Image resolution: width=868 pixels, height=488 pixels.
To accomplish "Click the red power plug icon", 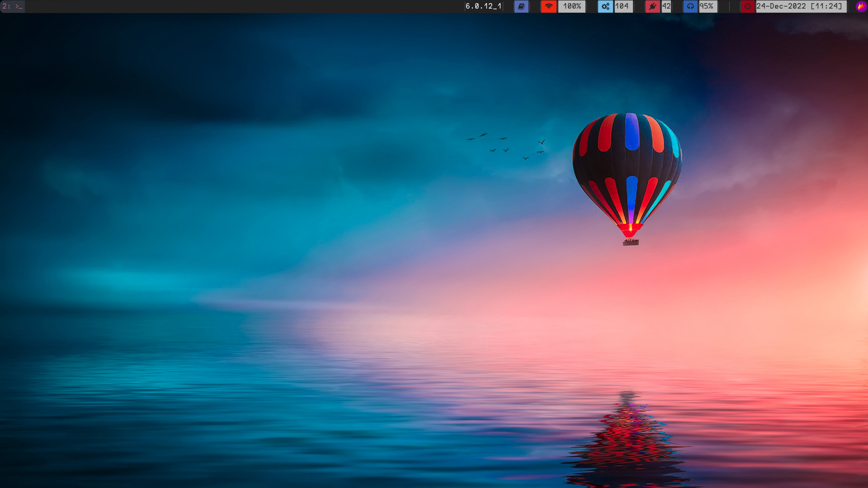I will (x=652, y=6).
